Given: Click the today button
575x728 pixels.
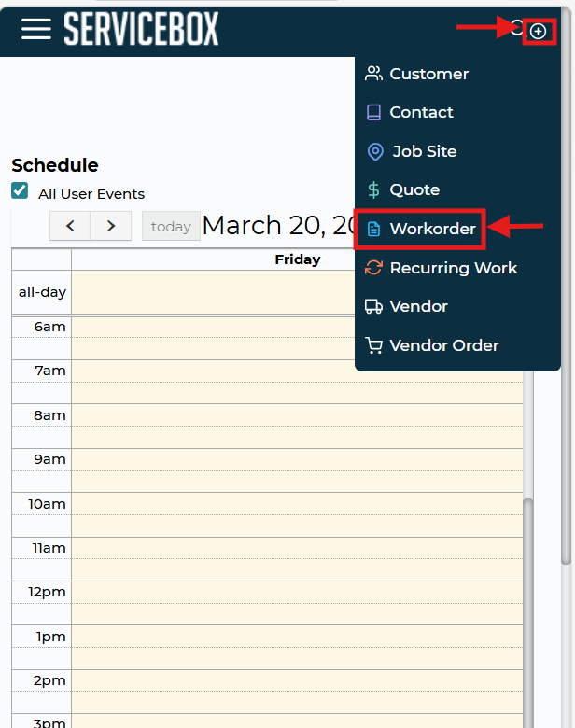Looking at the screenshot, I should 171,226.
